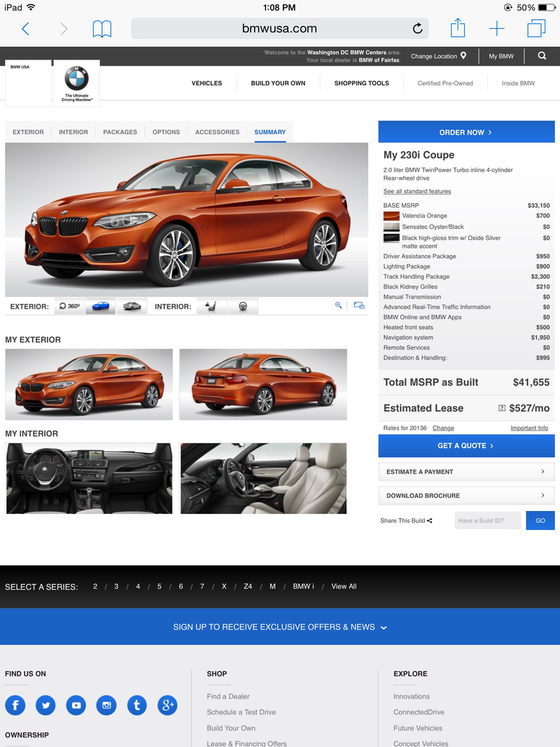Open Schedule a Test Drive

tap(241, 712)
